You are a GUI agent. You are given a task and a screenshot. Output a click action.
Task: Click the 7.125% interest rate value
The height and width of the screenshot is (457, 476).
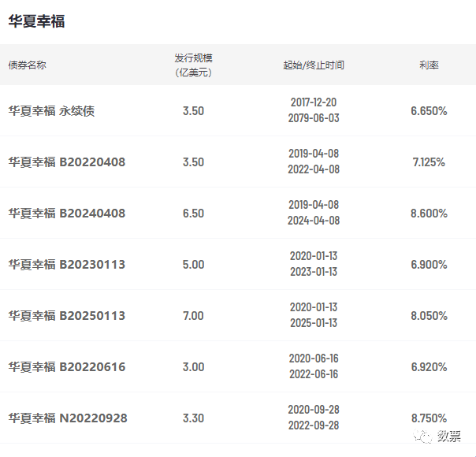click(429, 162)
